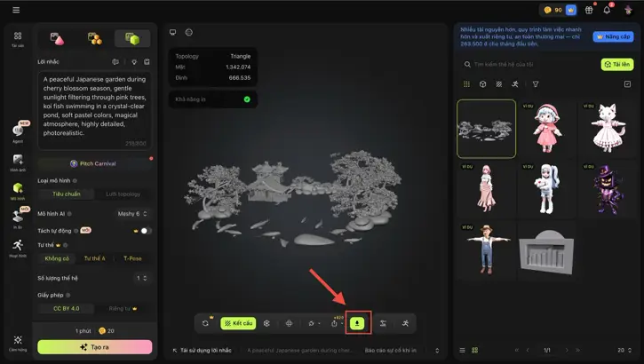
Task: Select Tiêu chuẩn model type
Action: tap(66, 194)
